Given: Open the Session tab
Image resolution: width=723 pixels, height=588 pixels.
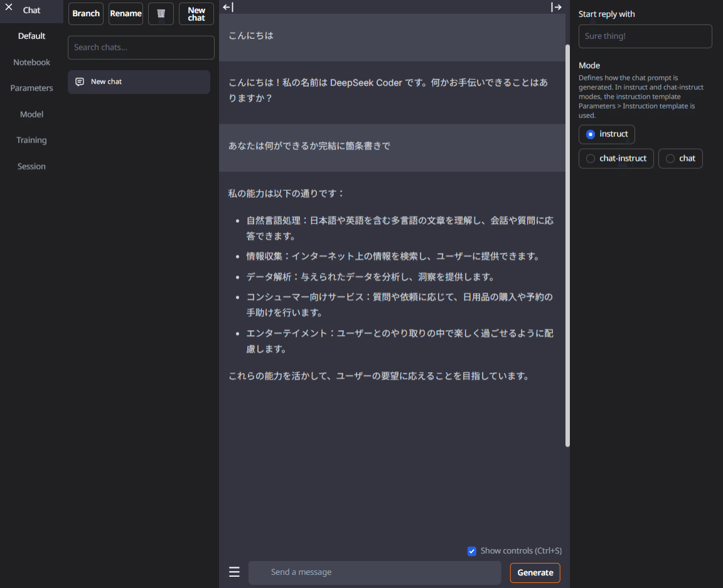Looking at the screenshot, I should pos(30,166).
